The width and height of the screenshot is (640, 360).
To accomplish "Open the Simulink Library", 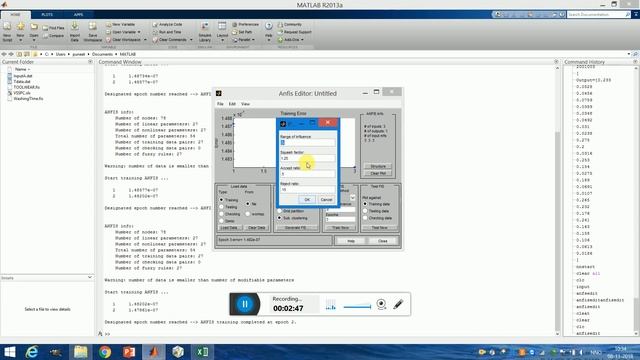I will pos(204,32).
